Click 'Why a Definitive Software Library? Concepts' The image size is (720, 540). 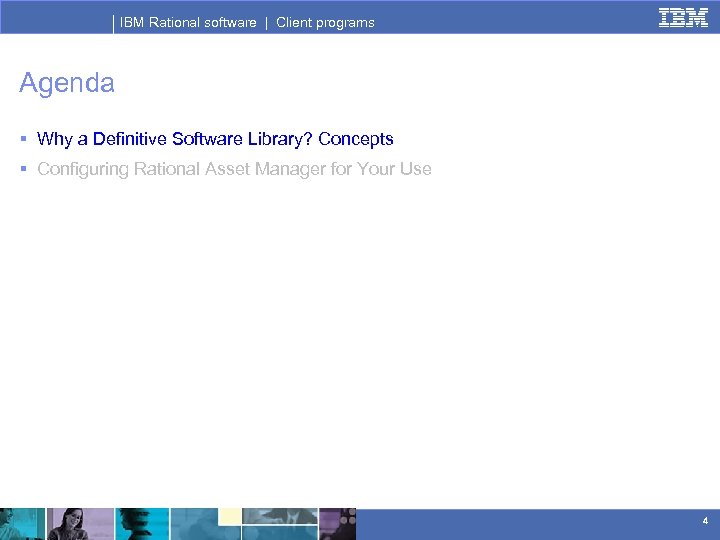215,139
